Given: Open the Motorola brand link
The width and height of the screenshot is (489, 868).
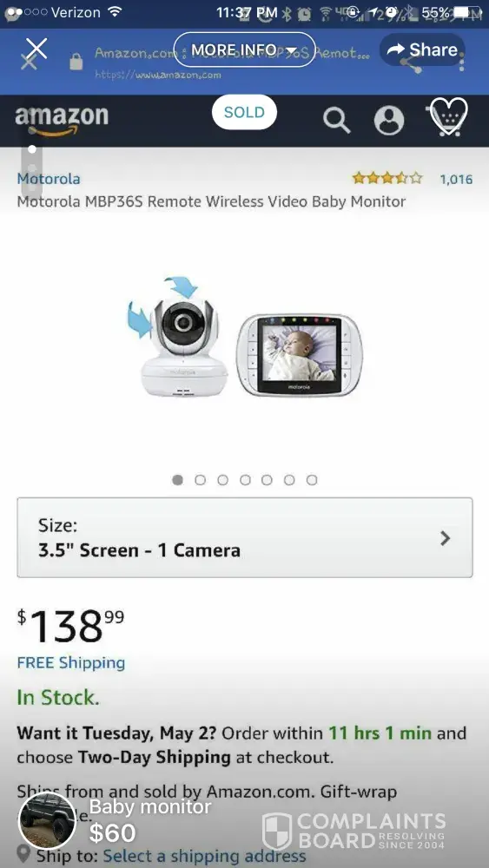Looking at the screenshot, I should (x=49, y=179).
